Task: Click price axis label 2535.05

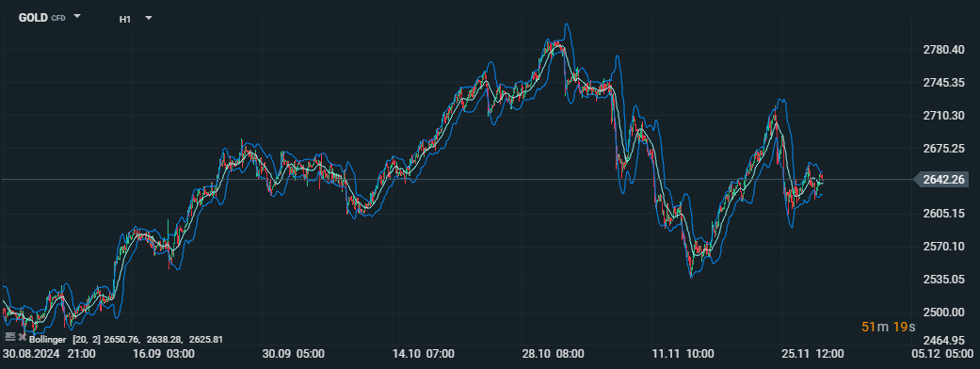Action: [x=943, y=279]
